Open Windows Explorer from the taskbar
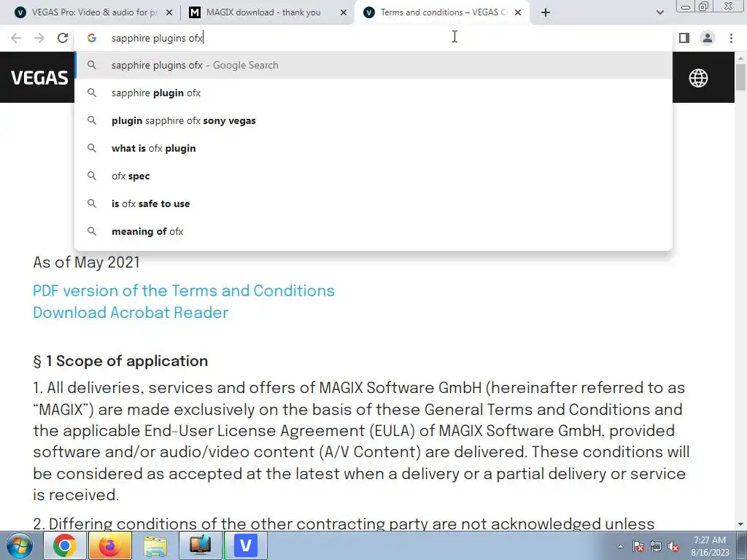The width and height of the screenshot is (747, 560). click(155, 545)
